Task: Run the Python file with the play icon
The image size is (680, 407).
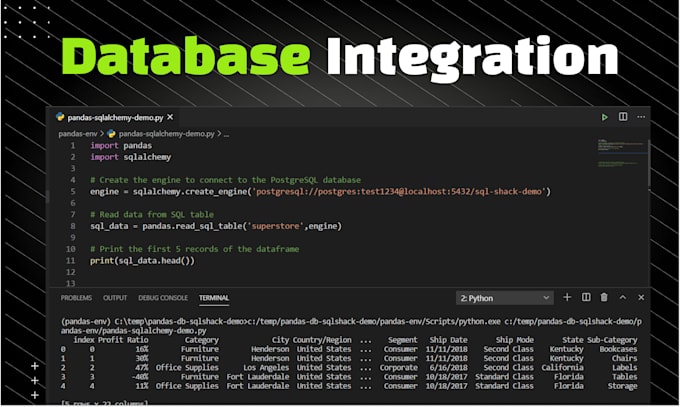Action: [x=604, y=117]
